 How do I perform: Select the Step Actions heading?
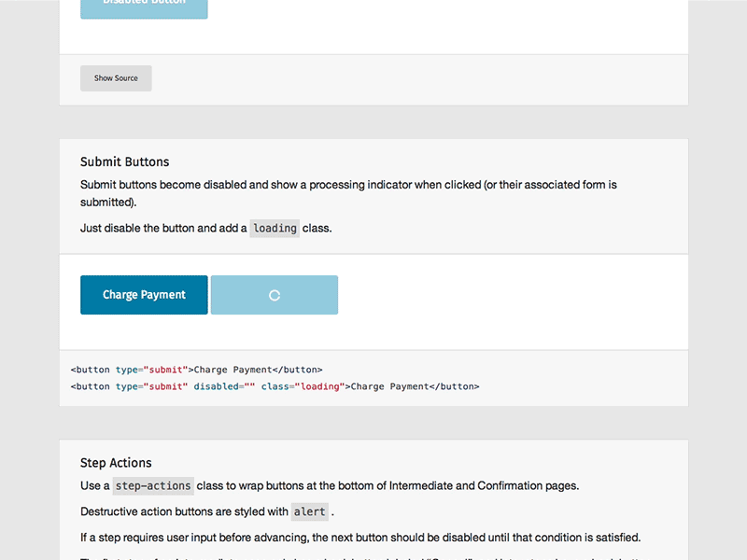point(116,463)
